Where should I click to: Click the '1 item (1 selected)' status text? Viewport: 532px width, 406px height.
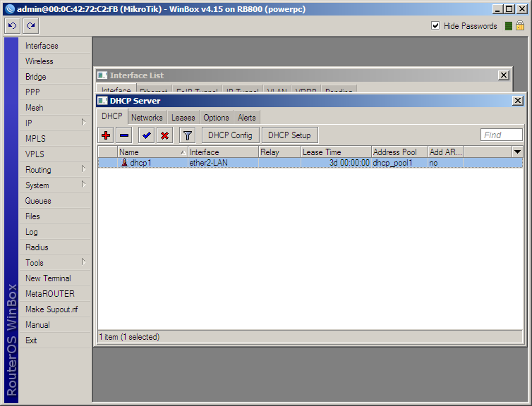click(x=129, y=337)
